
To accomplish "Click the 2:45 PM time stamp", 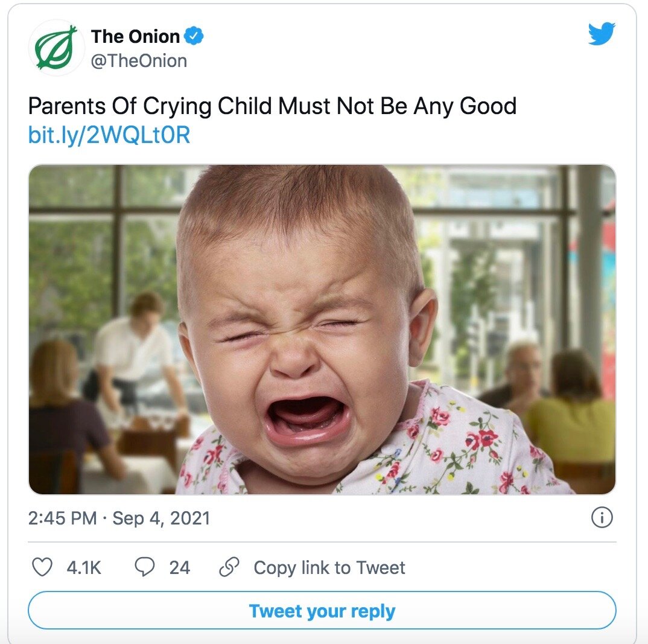I will click(x=62, y=518).
